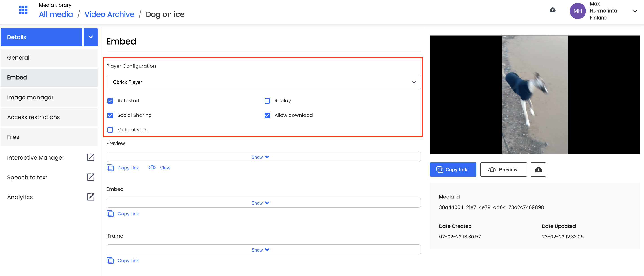This screenshot has width=644, height=276.
Task: Click Copy Link text under Embed section
Action: [x=128, y=214]
